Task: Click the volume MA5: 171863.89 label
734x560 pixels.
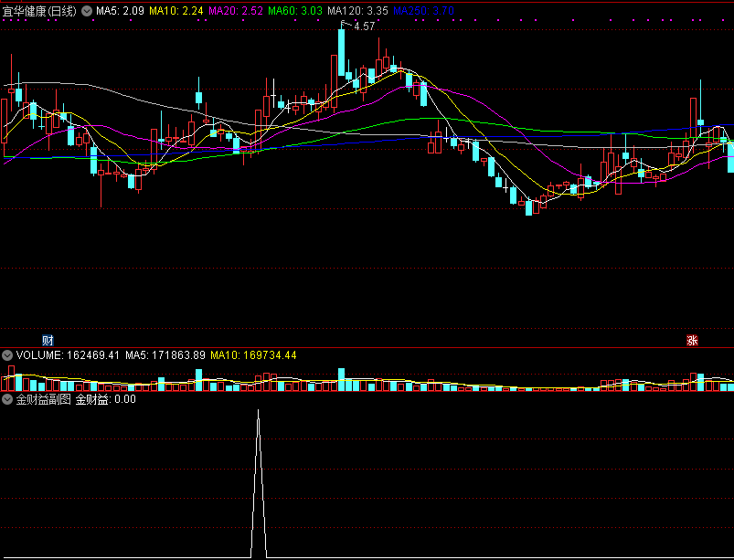Action: tap(165, 355)
